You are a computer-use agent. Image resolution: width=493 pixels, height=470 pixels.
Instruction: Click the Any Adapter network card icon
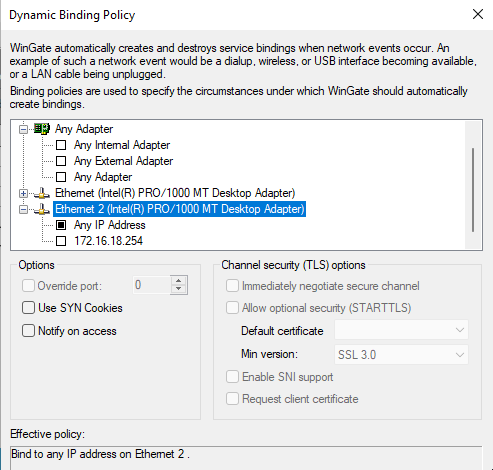point(42,129)
